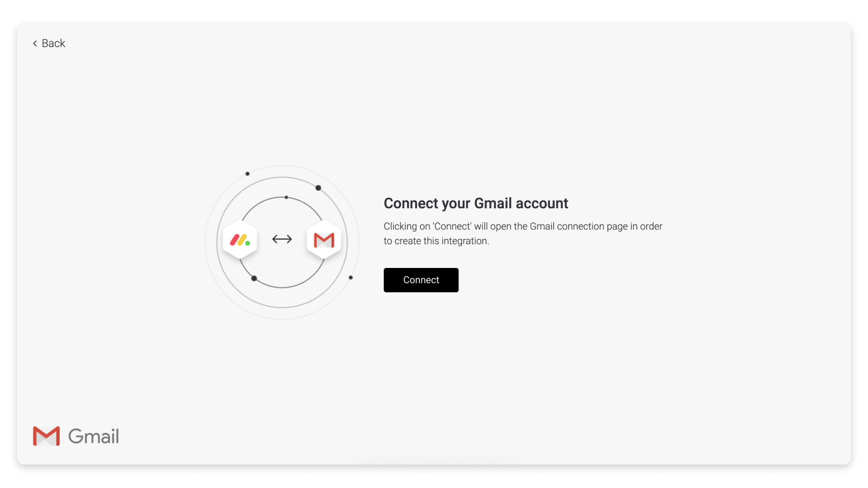Viewport: 868px width, 488px height.
Task: Click the Back chevron arrow icon
Action: tap(35, 43)
